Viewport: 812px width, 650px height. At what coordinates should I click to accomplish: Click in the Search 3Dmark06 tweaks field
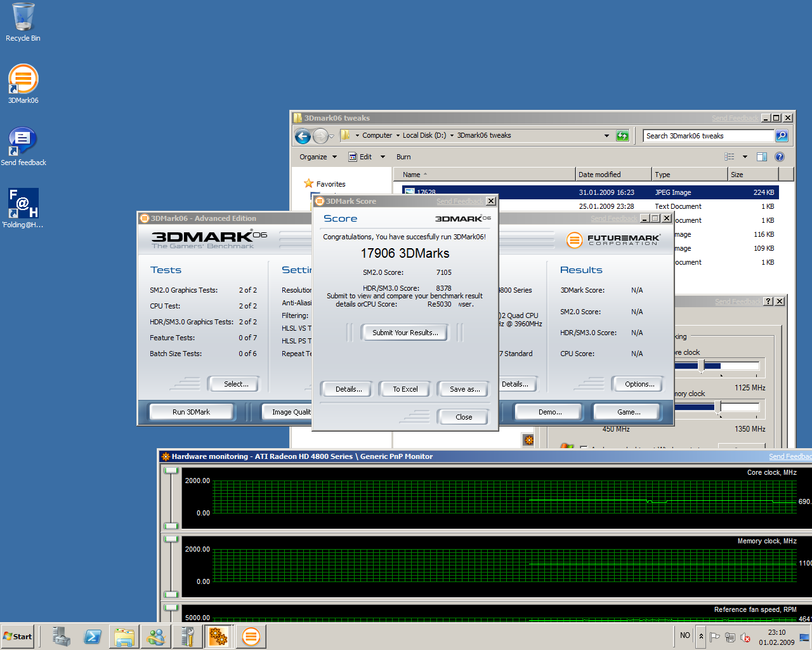coord(708,136)
